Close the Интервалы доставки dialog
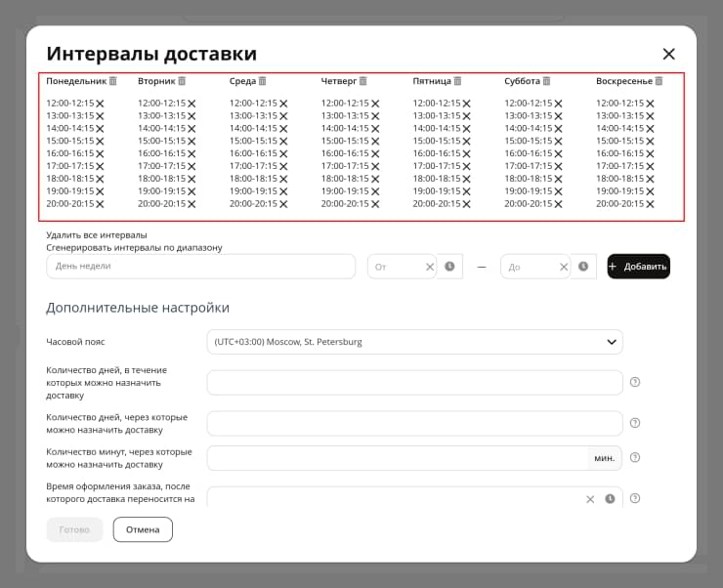The height and width of the screenshot is (588, 723). [x=668, y=54]
